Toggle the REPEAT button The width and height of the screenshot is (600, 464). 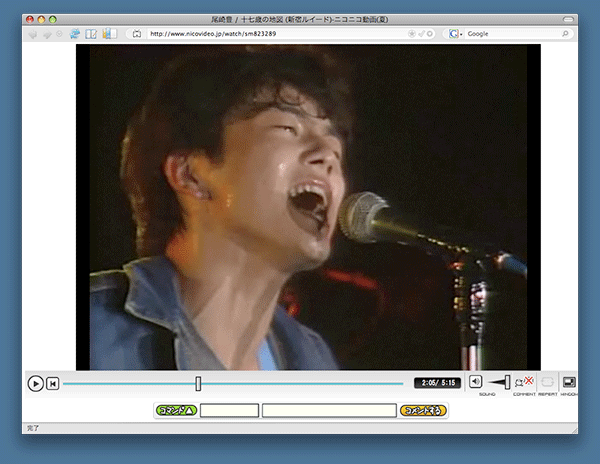click(x=548, y=382)
